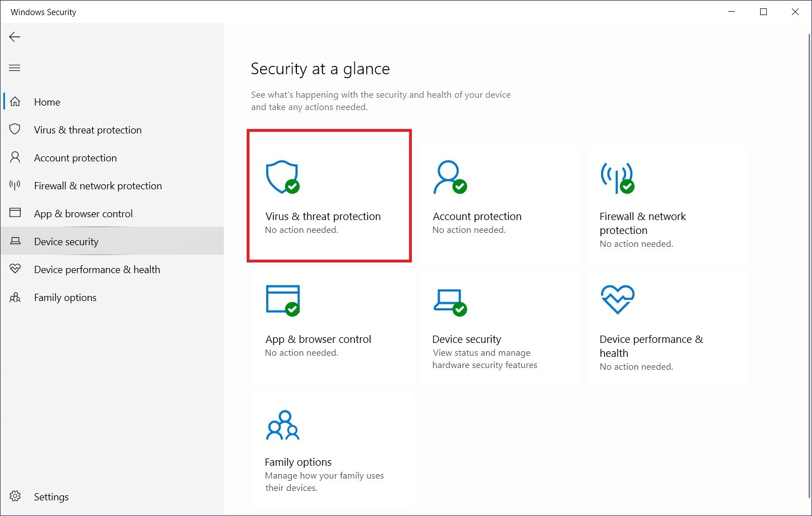Click 'No action needed.' under Account protection tile

(x=469, y=230)
